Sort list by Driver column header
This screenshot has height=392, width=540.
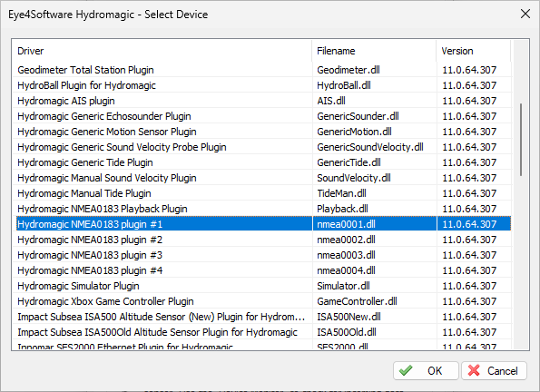162,51
